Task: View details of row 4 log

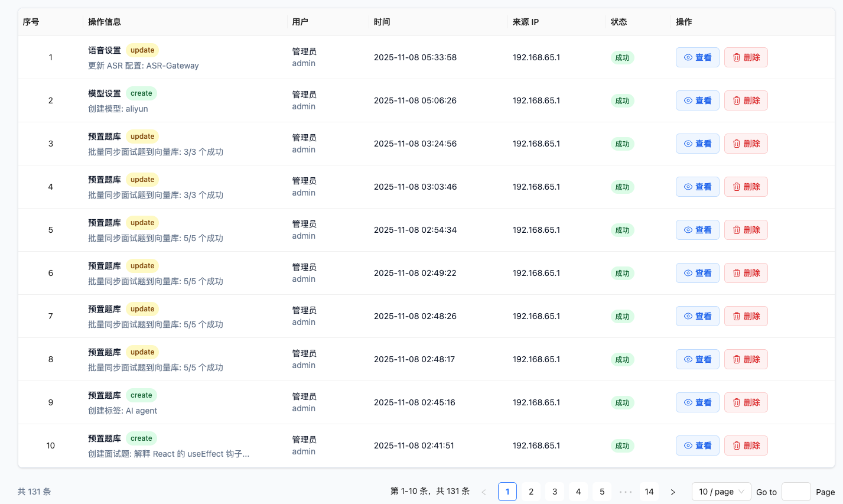Action: [697, 187]
